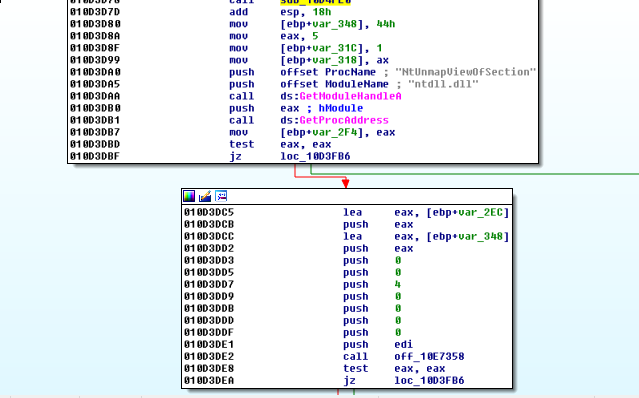Click the group nodes icon in node header

tap(221, 196)
